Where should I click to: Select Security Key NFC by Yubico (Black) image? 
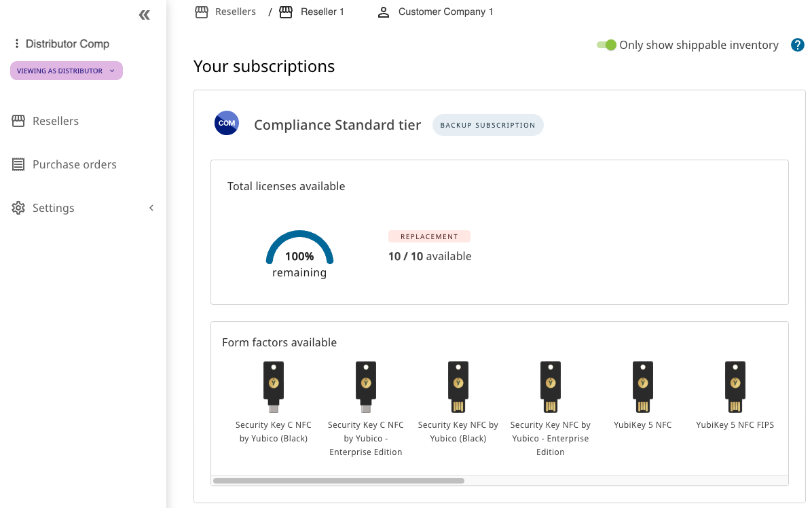[x=458, y=387]
